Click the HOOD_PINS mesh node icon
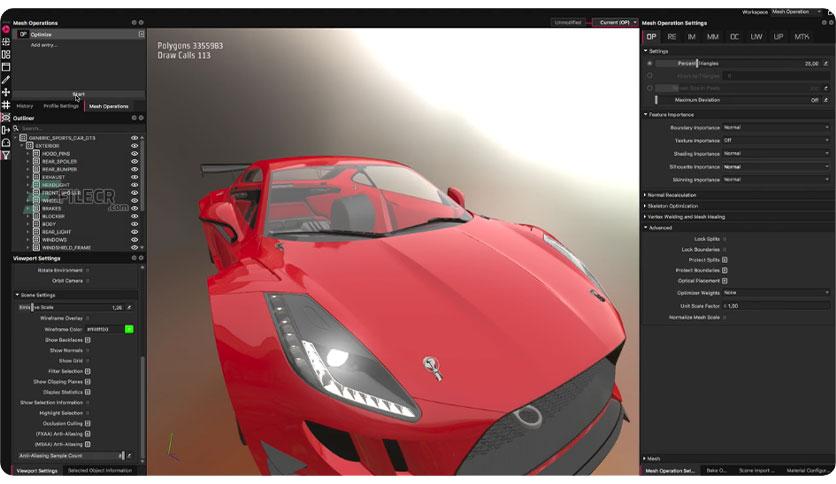Viewport: 836px width, 484px height. (36, 154)
